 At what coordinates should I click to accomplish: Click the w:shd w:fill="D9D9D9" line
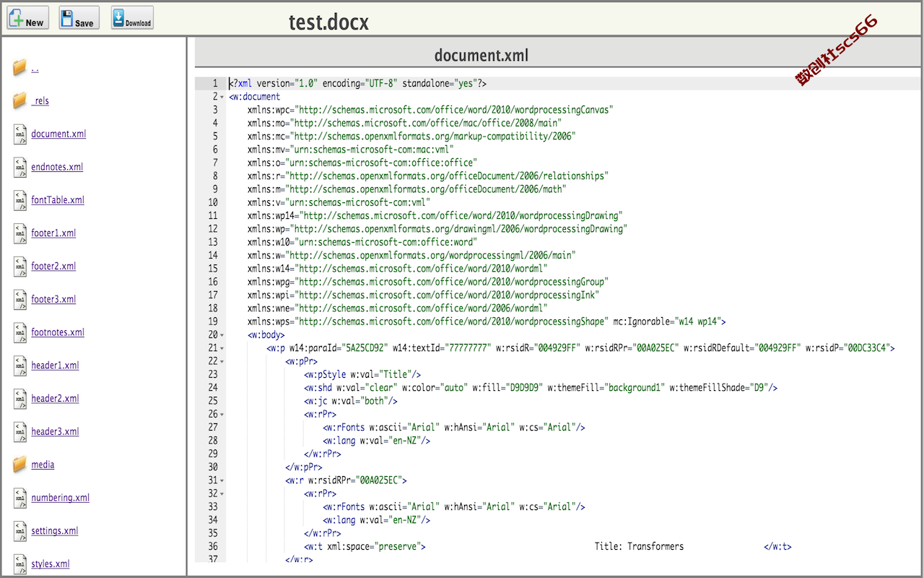tap(541, 388)
